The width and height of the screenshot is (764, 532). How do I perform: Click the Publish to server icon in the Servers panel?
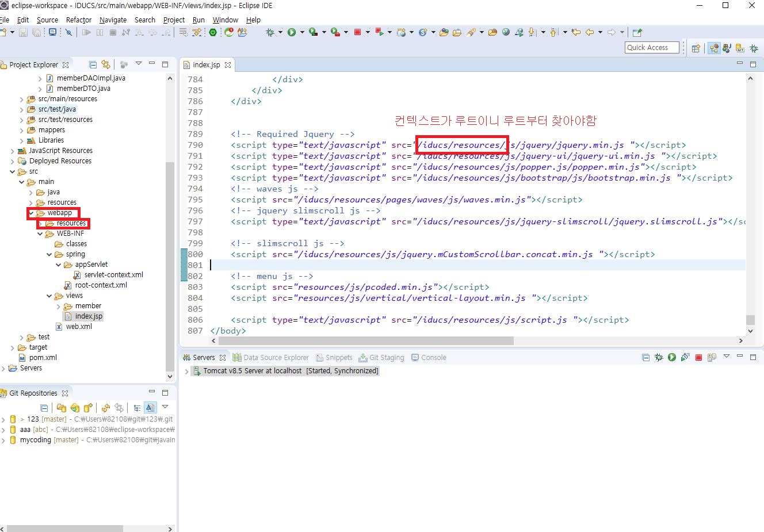(712, 357)
